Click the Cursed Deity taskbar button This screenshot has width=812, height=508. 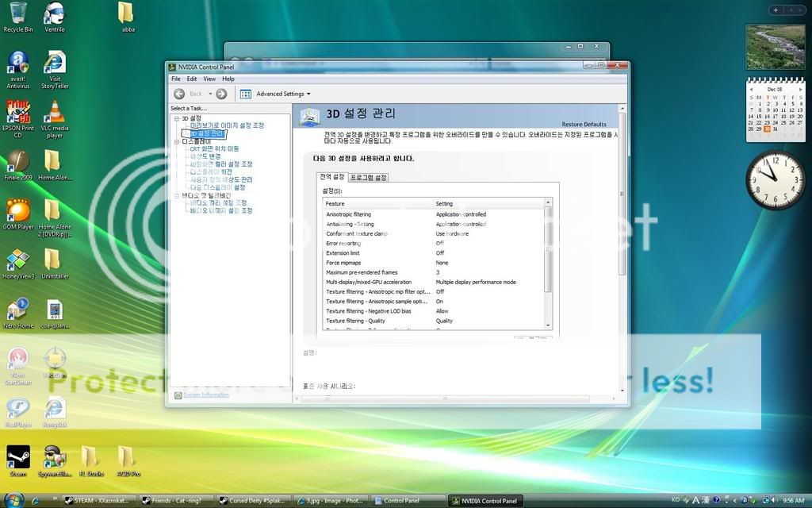point(255,501)
